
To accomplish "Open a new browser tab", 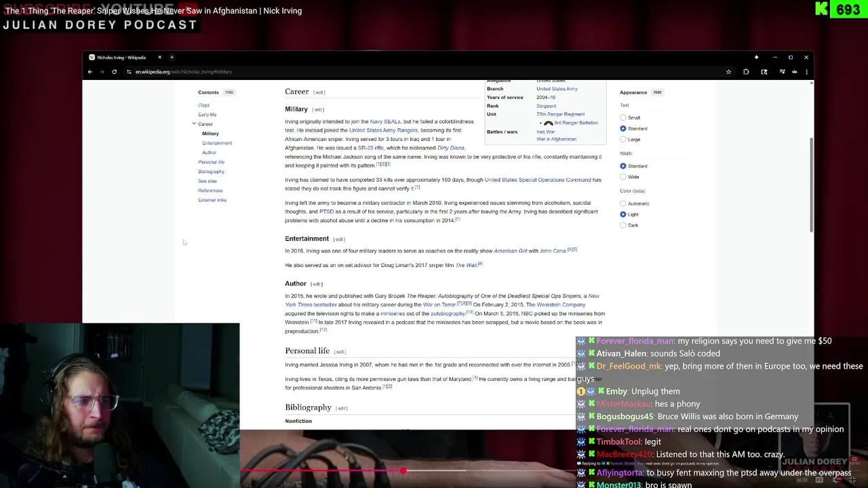I will pyautogui.click(x=172, y=58).
